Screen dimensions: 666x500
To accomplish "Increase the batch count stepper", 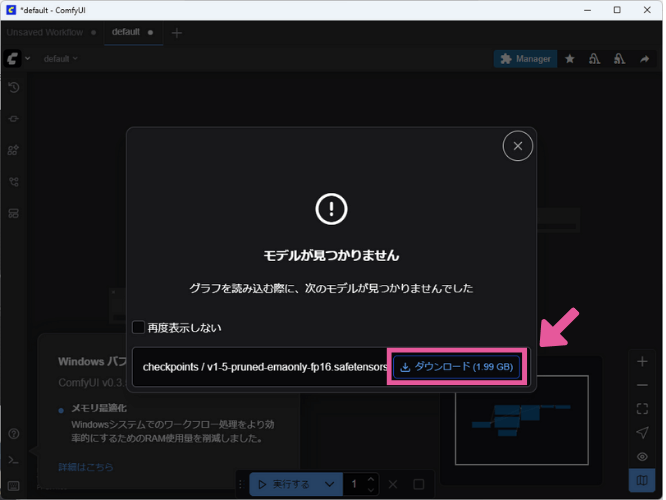I will 371,479.
